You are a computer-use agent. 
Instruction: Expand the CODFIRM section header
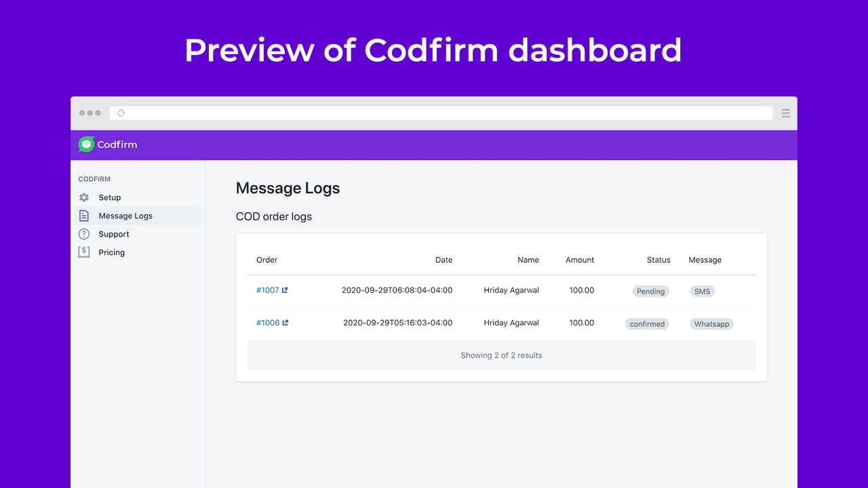(x=94, y=179)
